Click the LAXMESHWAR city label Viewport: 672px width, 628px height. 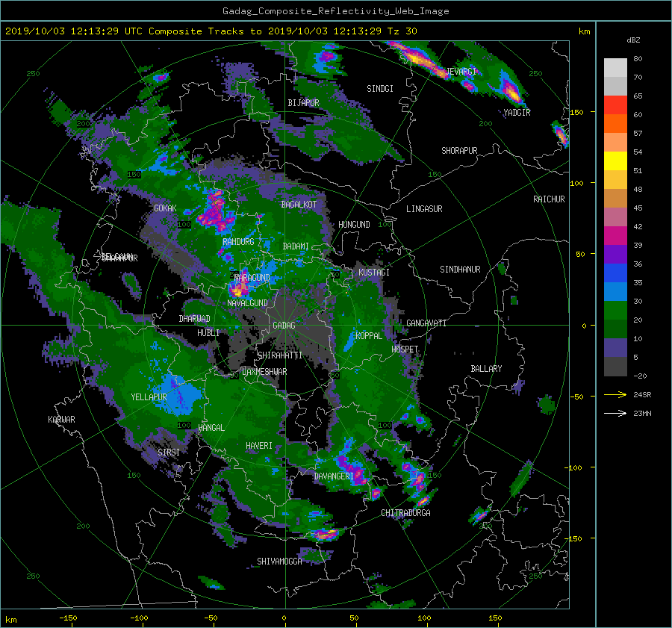[264, 372]
